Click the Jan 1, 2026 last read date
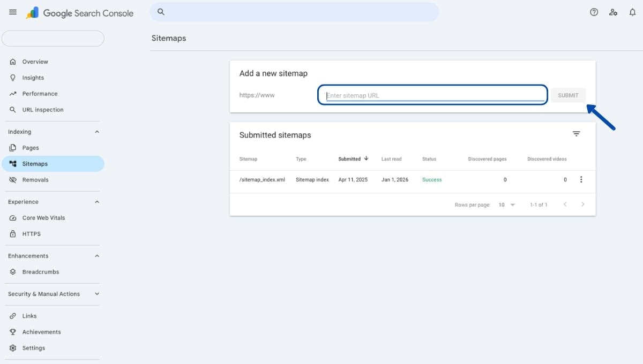The height and width of the screenshot is (364, 643). pos(395,180)
